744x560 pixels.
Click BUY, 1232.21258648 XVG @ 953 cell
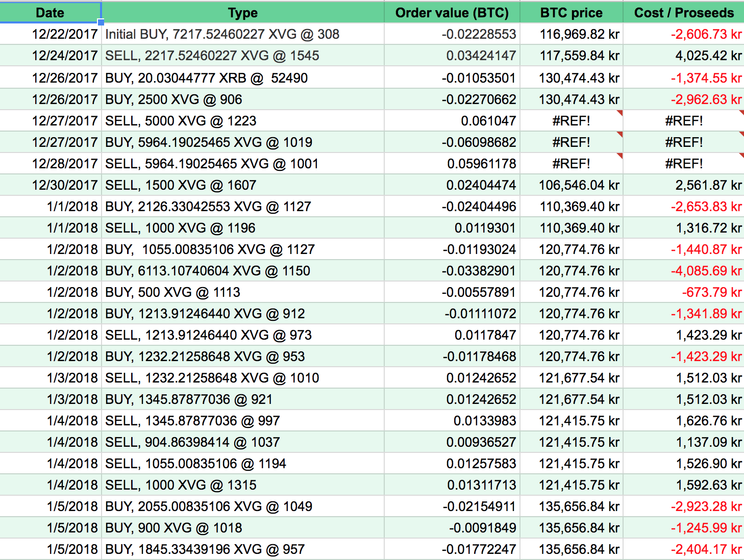pyautogui.click(x=243, y=357)
